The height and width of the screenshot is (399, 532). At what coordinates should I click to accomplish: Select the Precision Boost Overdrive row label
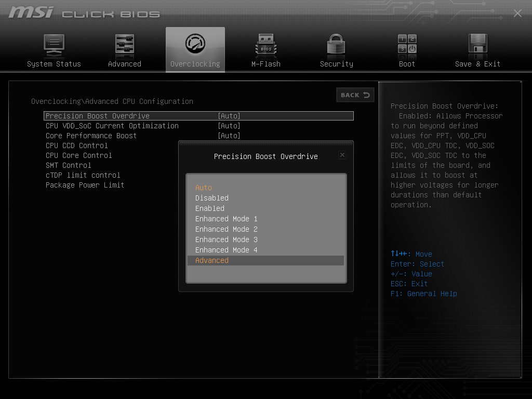(x=97, y=116)
